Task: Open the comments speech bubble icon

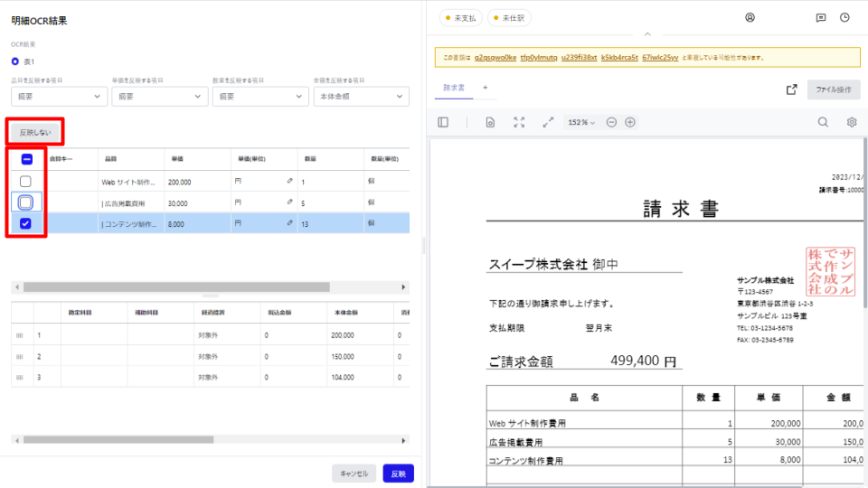Action: (x=821, y=18)
